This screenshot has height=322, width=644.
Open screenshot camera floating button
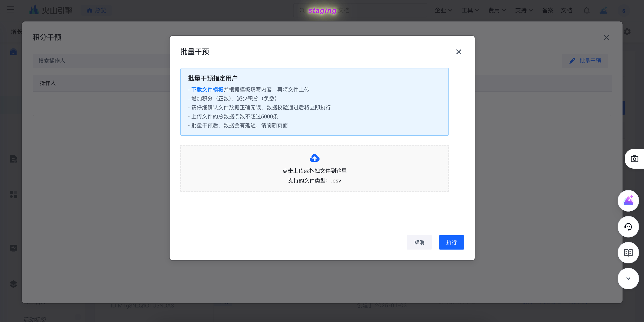(634, 159)
